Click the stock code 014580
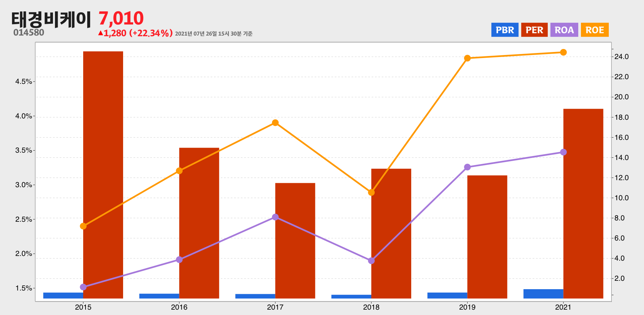This screenshot has height=315, width=644. 29,33
